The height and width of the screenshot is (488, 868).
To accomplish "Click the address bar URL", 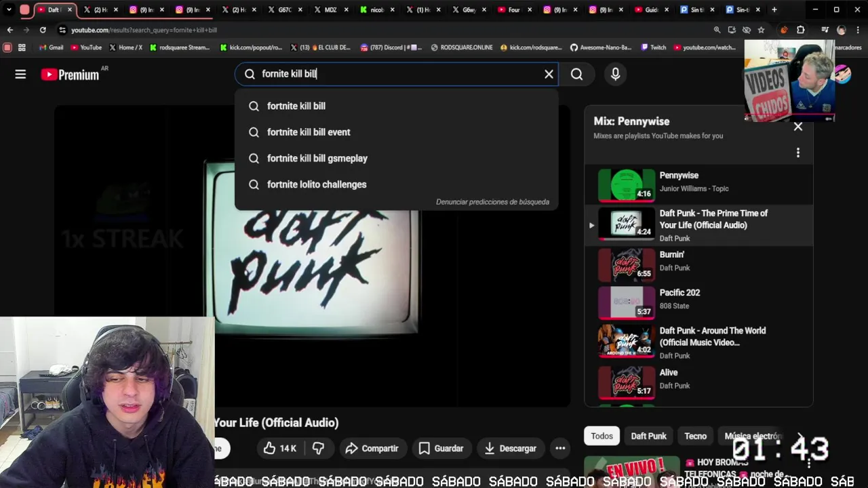I will pos(144,30).
